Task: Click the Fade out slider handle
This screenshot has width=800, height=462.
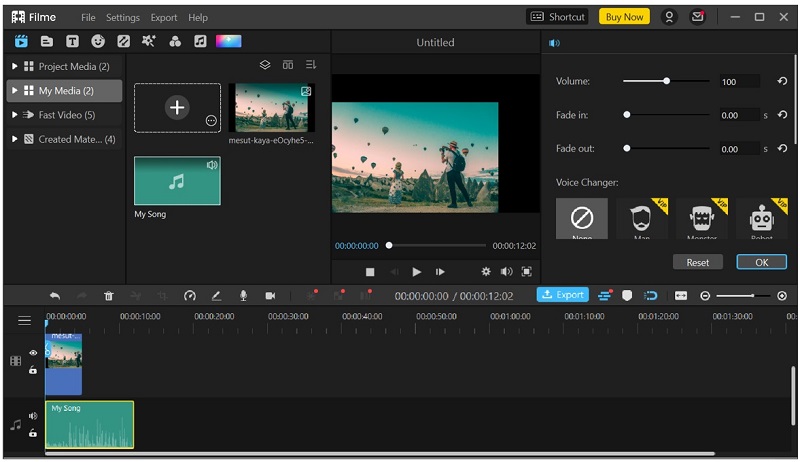Action: coord(627,148)
